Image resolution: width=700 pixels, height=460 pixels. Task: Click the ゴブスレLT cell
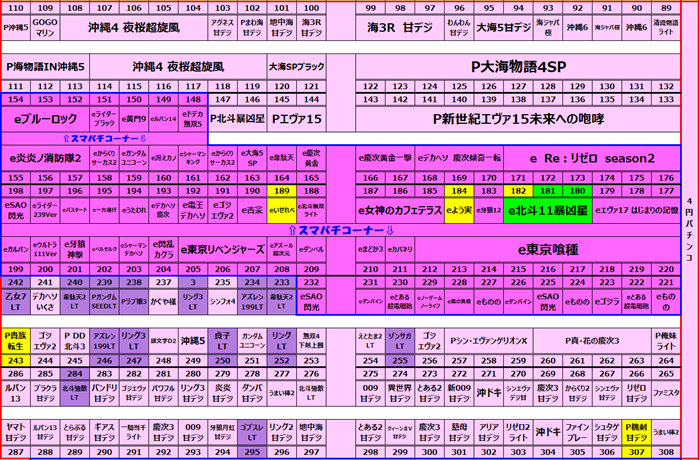click(x=252, y=432)
